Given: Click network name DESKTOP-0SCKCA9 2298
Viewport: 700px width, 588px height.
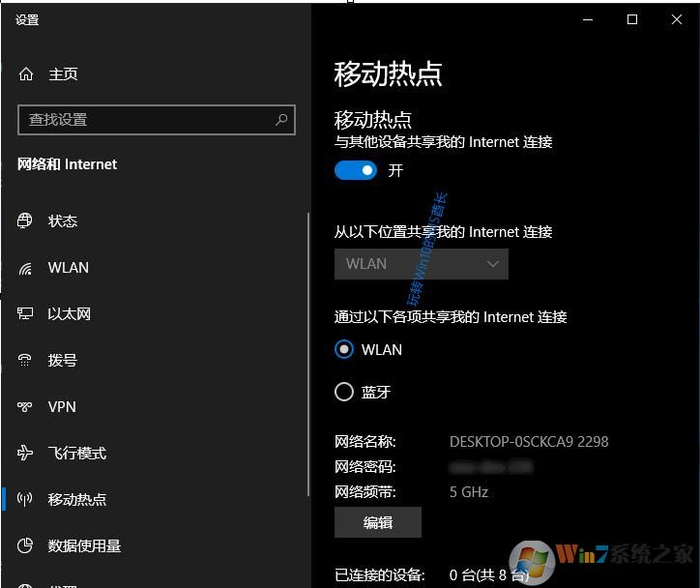Looking at the screenshot, I should coord(529,442).
